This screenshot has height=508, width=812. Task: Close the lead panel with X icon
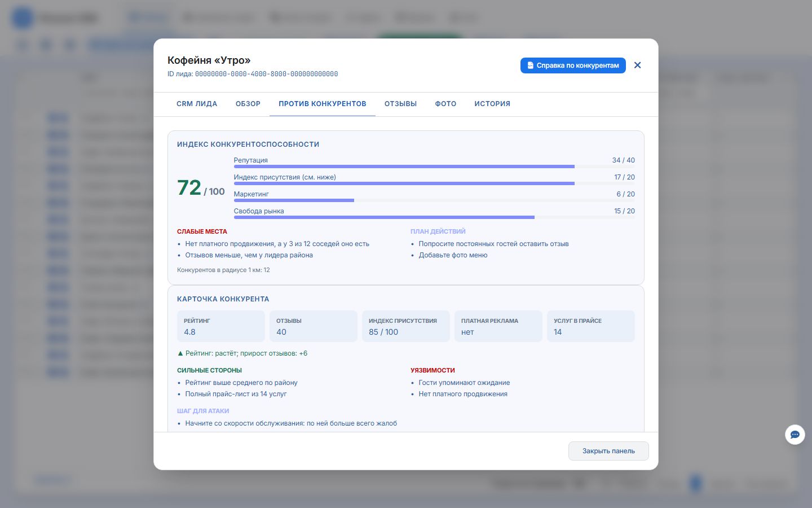[637, 65]
